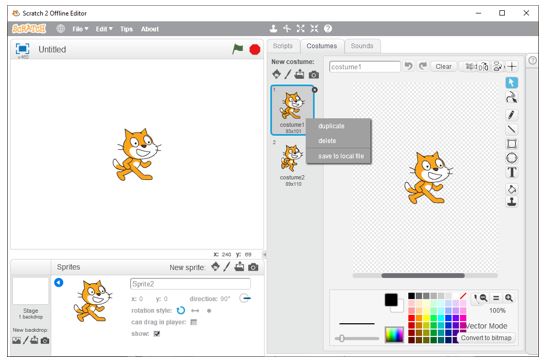Paint a new costume with the brush icon
Viewport: 546px width, 363px height.
point(288,74)
